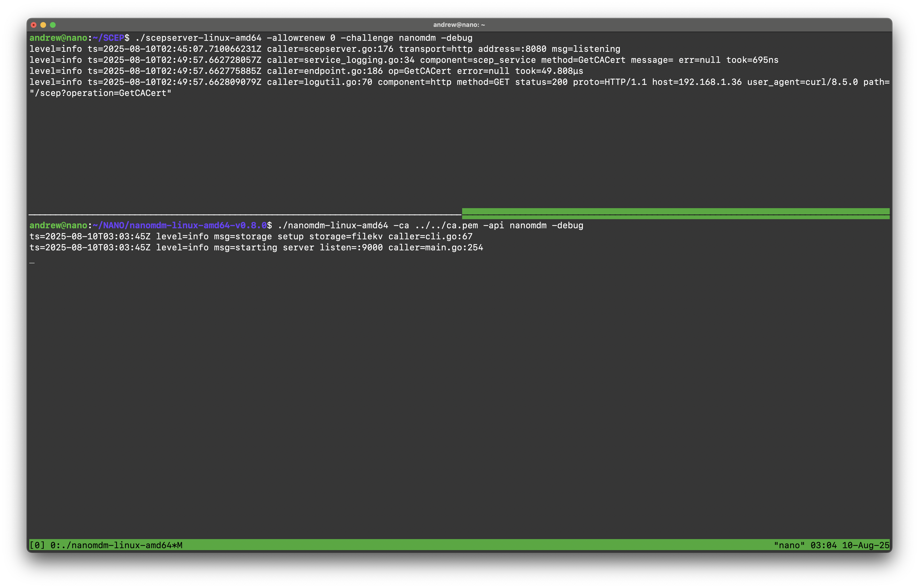Click the window title andrew@nano: ~
919x588 pixels.
459,25
